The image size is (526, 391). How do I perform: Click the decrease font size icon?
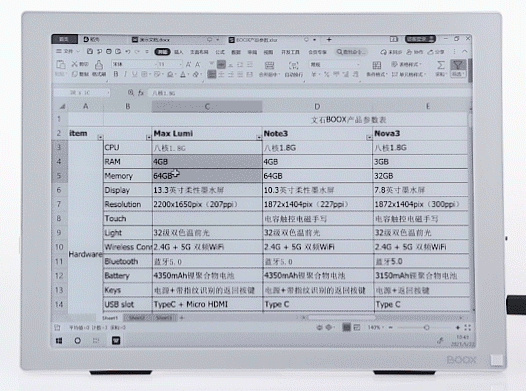198,64
